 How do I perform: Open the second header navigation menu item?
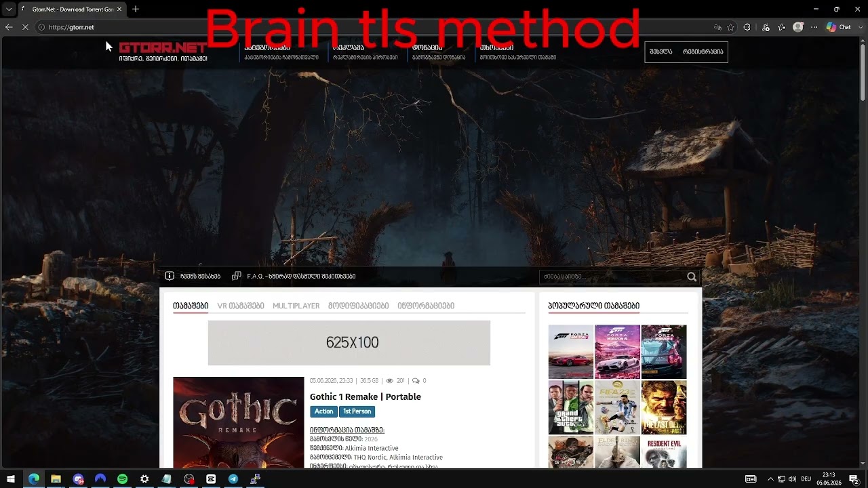click(365, 52)
